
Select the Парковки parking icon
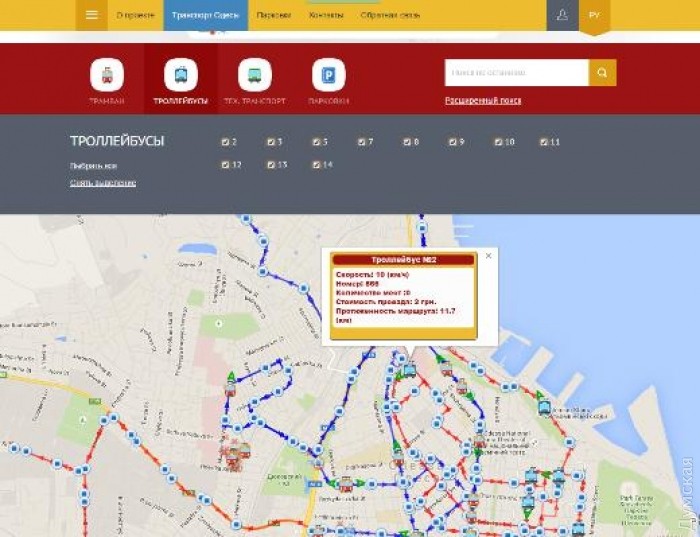[x=328, y=75]
